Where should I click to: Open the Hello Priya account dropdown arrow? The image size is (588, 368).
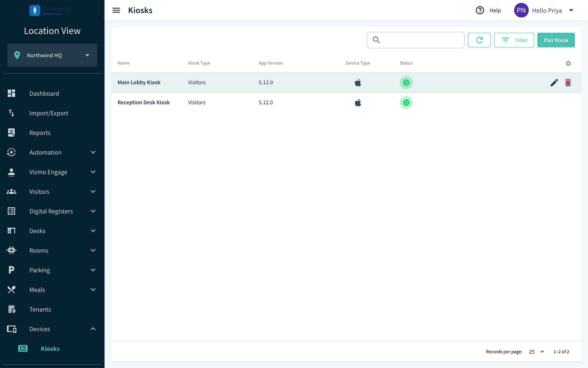click(571, 10)
